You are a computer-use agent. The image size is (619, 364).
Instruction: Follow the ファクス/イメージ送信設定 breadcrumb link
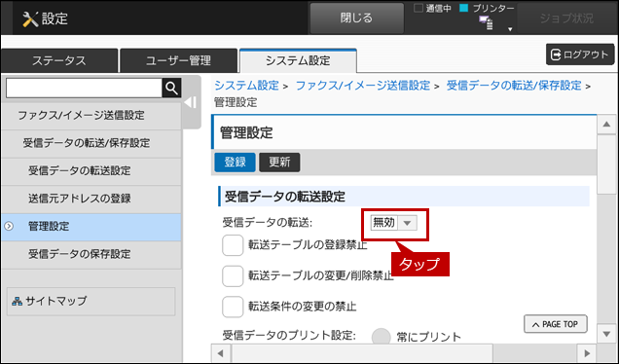pyautogui.click(x=363, y=86)
